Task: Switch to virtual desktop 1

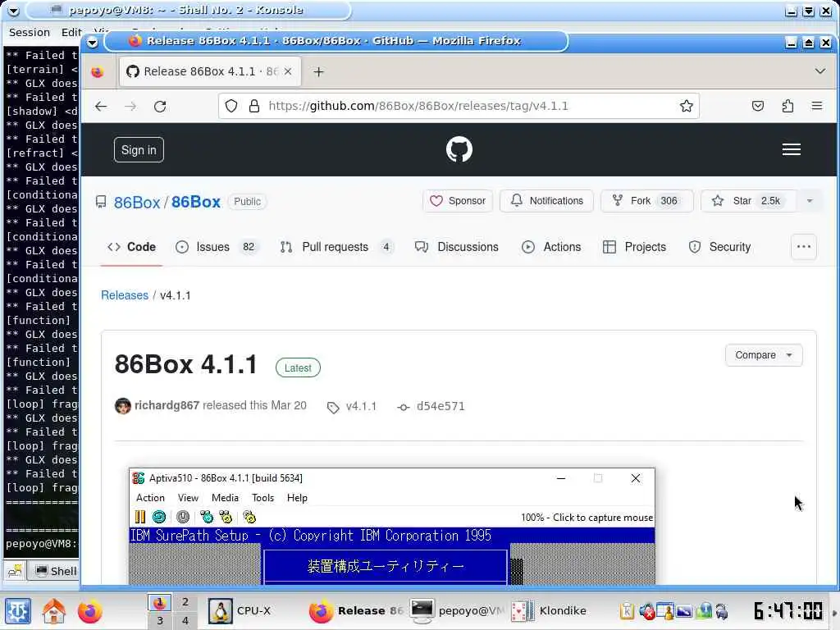Action: click(x=160, y=603)
